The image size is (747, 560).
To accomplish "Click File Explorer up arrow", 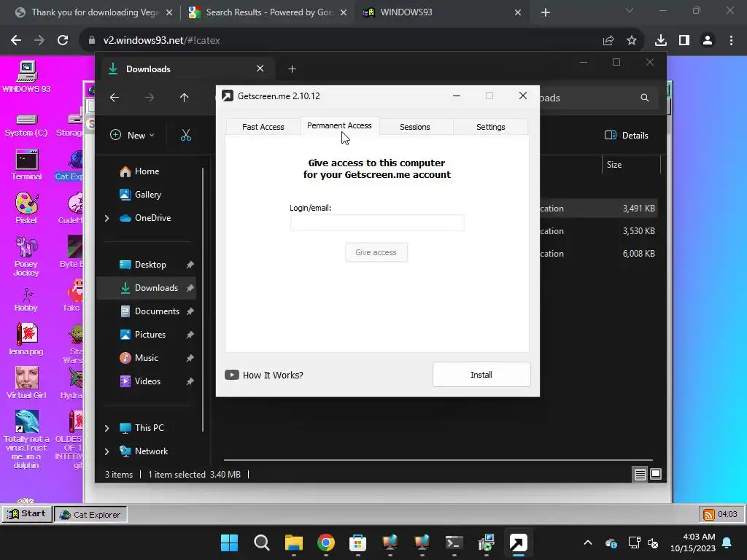I will click(185, 98).
